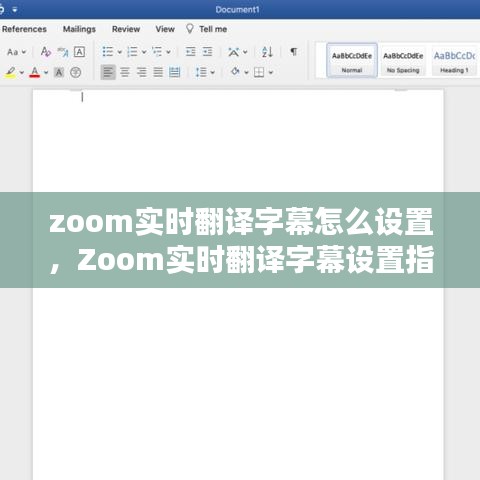480x480 pixels.
Task: Apply the No Spacing style
Action: click(403, 60)
